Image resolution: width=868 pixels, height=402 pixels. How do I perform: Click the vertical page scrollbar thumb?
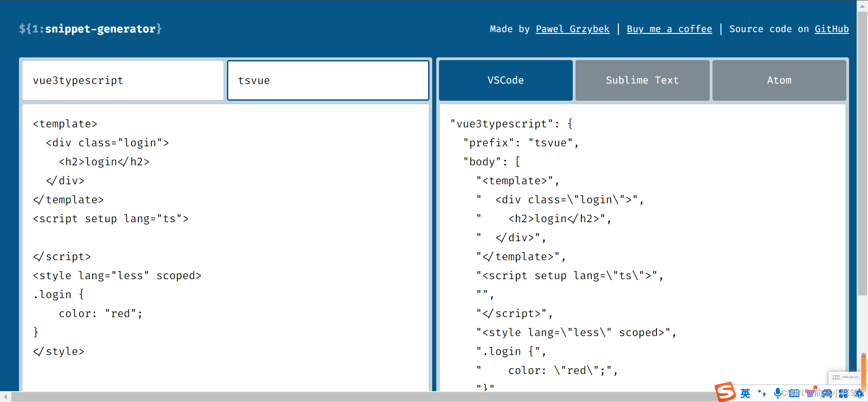click(862, 154)
